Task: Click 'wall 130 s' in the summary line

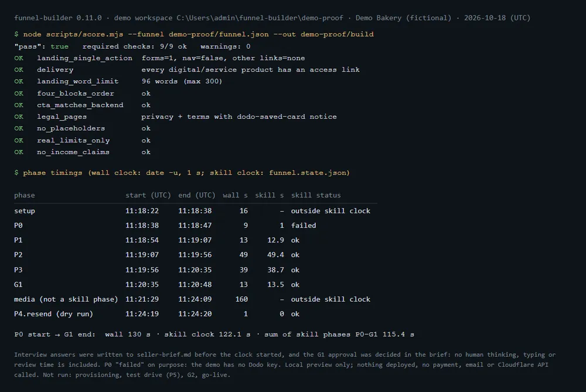Action: [128, 335]
